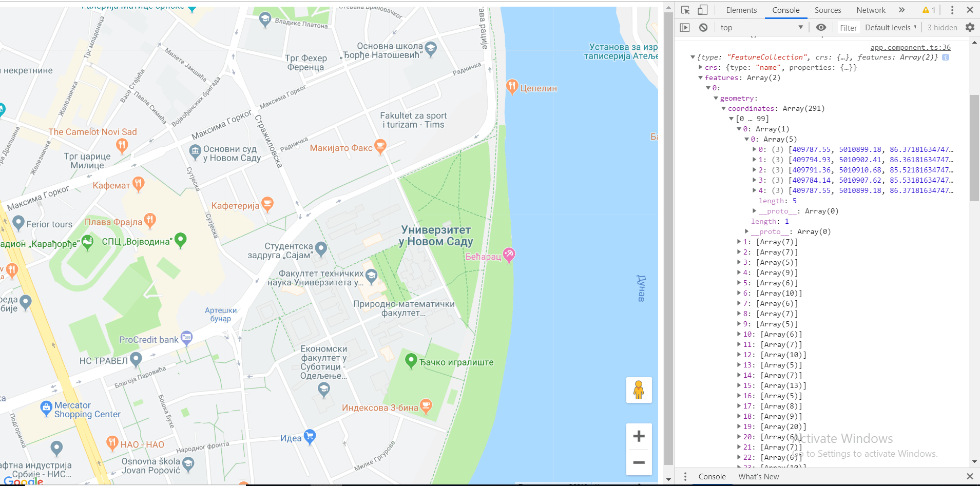
Task: Toggle the device toolbar icon
Action: point(703,10)
